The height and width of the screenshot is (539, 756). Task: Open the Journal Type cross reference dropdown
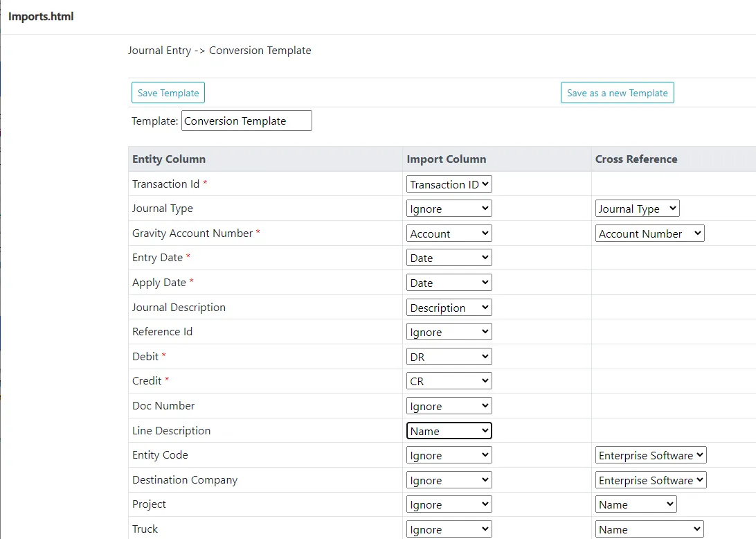pos(638,209)
